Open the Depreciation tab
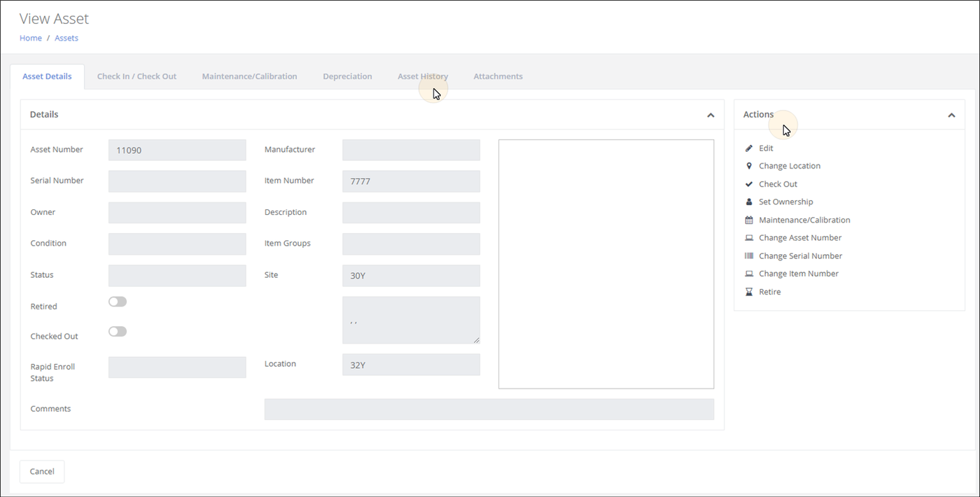 347,76
